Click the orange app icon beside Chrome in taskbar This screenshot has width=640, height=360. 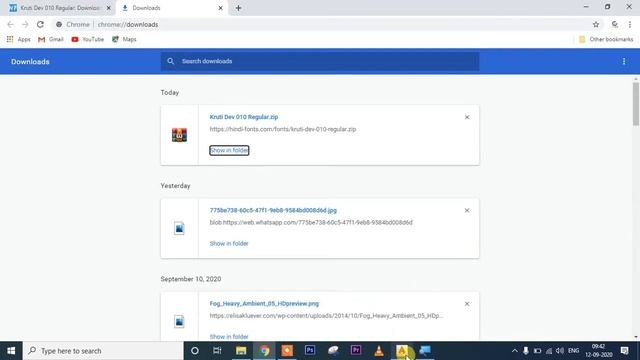pyautogui.click(x=287, y=351)
